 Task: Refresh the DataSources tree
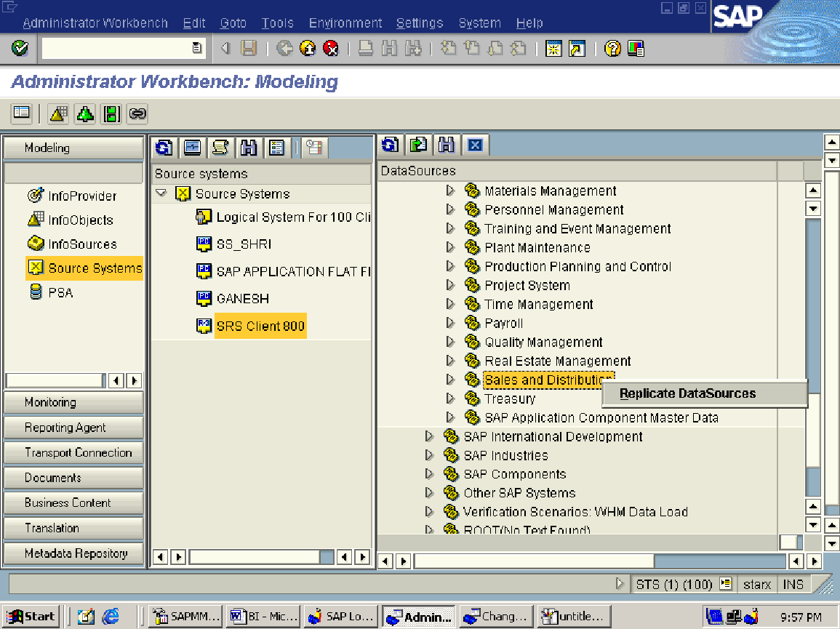click(x=390, y=145)
